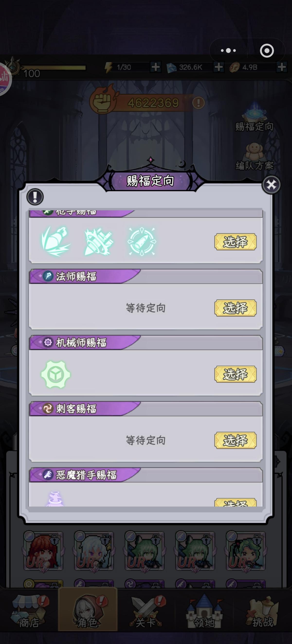Add gold with plus beside 4.9B
The width and height of the screenshot is (292, 644).
coord(282,67)
